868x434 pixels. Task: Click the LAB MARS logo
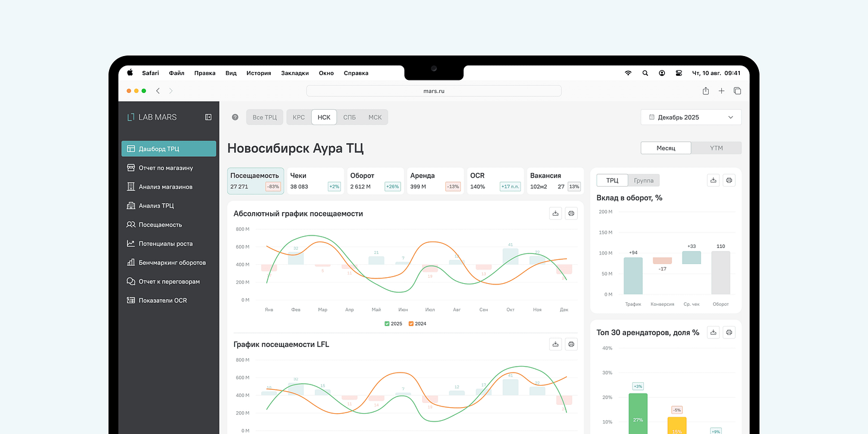click(x=152, y=117)
